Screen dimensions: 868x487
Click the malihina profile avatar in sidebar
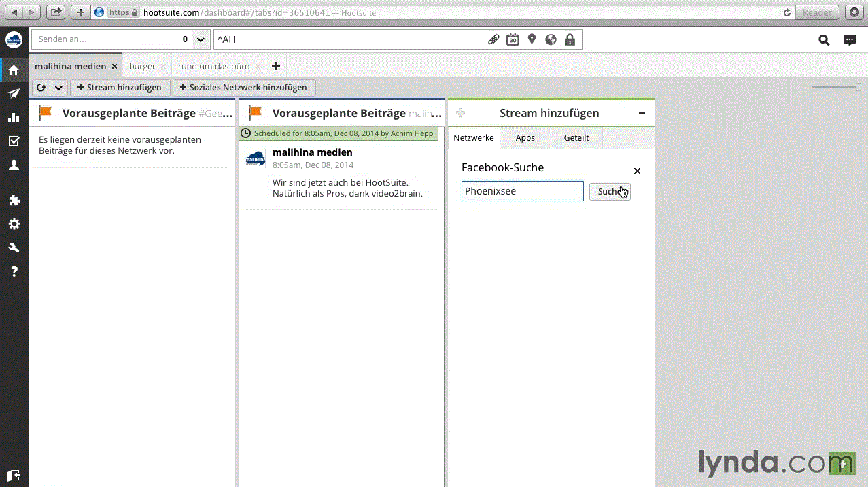(14, 40)
